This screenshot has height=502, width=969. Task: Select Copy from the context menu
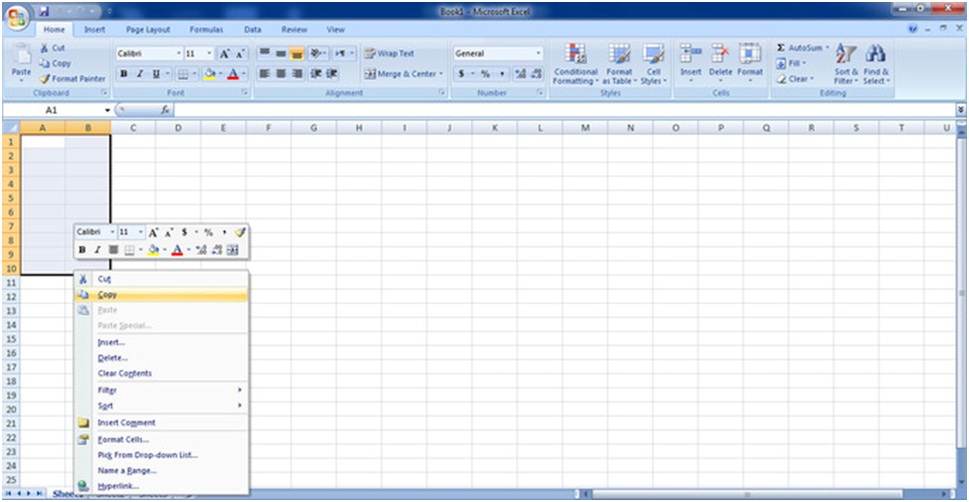point(107,295)
